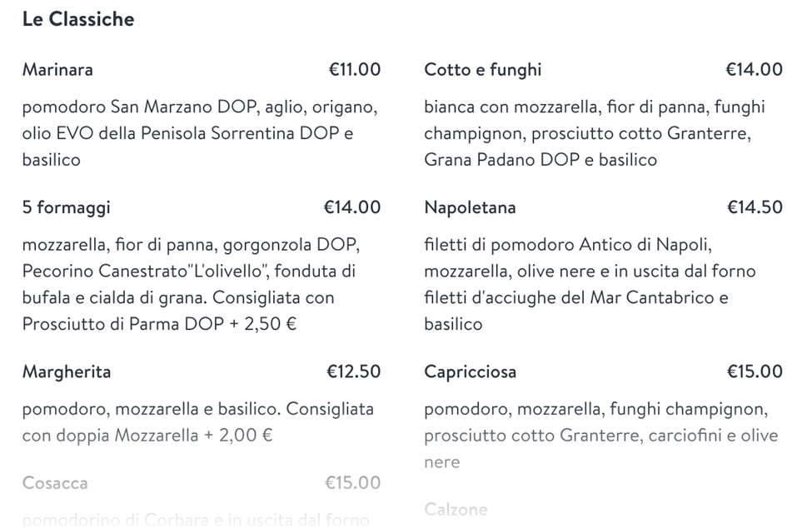This screenshot has width=812, height=528.
Task: Click the Marinara ingredients description
Action: (200, 133)
